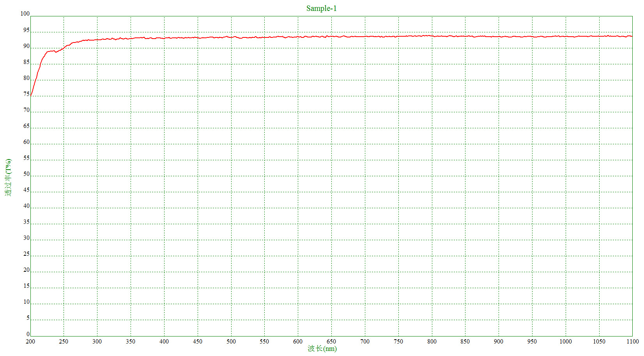Click the y-axis tick value '10'

coord(27,302)
